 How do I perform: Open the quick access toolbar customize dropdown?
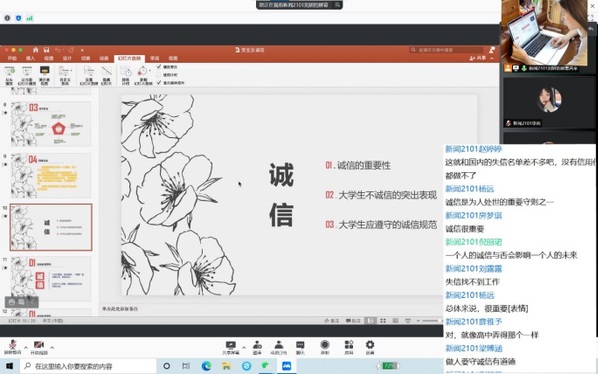82,50
